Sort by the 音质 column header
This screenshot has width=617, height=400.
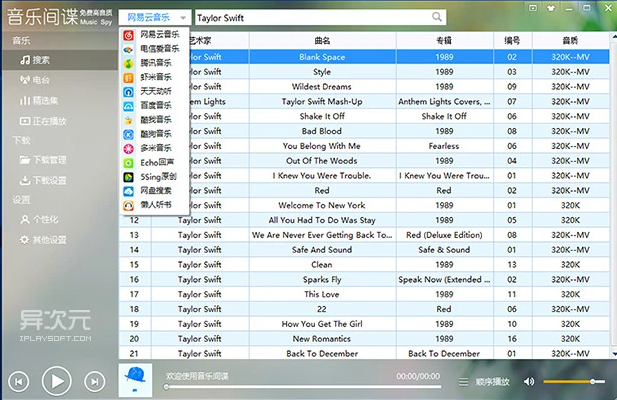click(571, 41)
